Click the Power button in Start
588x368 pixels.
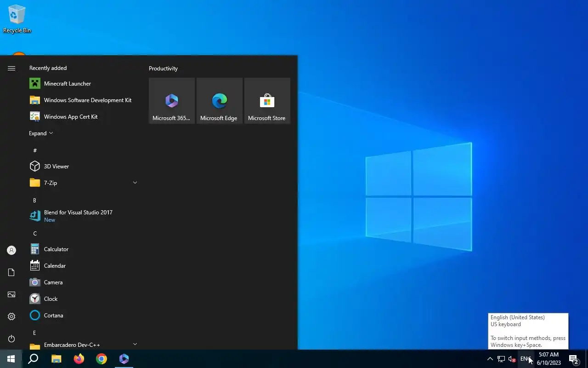click(x=11, y=339)
